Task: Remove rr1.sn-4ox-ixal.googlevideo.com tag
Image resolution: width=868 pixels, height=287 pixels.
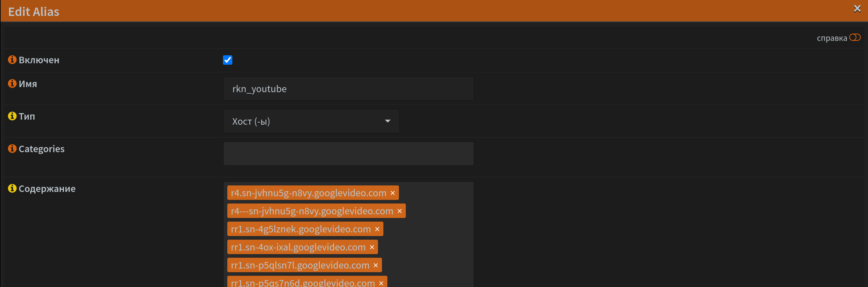Action: [x=372, y=247]
